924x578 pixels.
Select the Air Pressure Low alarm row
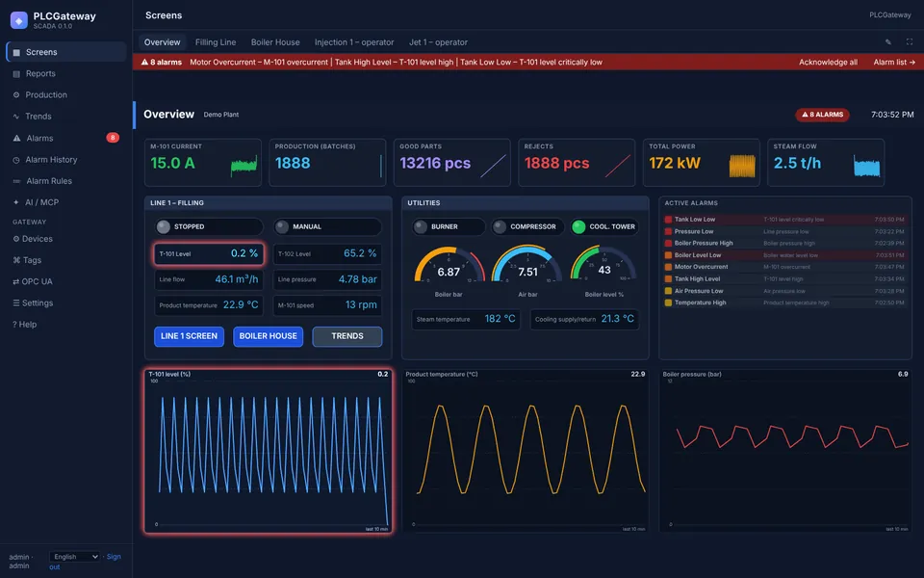tap(784, 291)
